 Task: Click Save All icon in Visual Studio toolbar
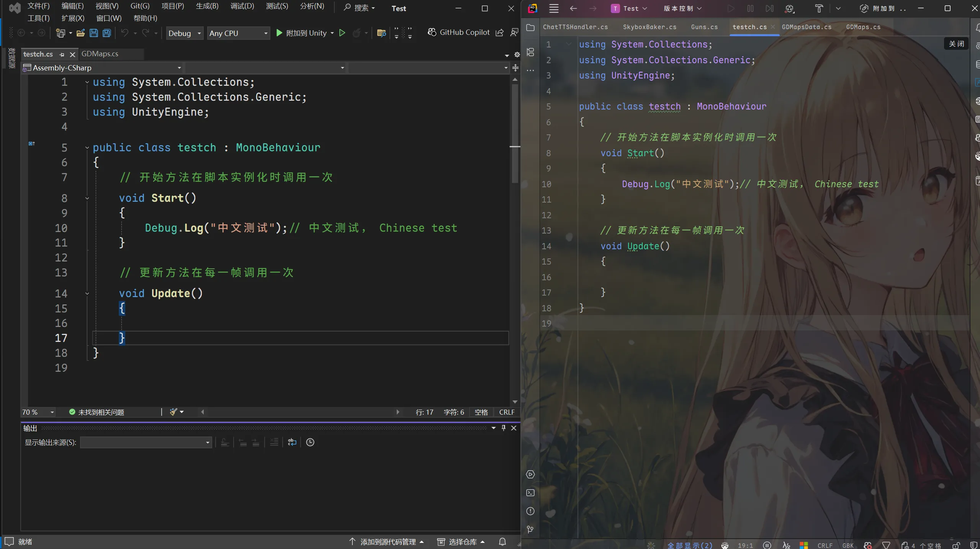click(107, 33)
